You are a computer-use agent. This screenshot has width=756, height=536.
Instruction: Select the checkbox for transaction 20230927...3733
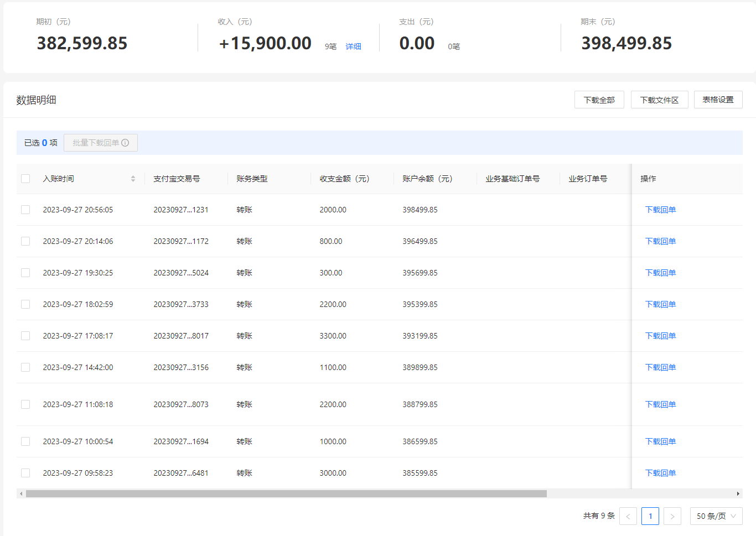click(25, 304)
